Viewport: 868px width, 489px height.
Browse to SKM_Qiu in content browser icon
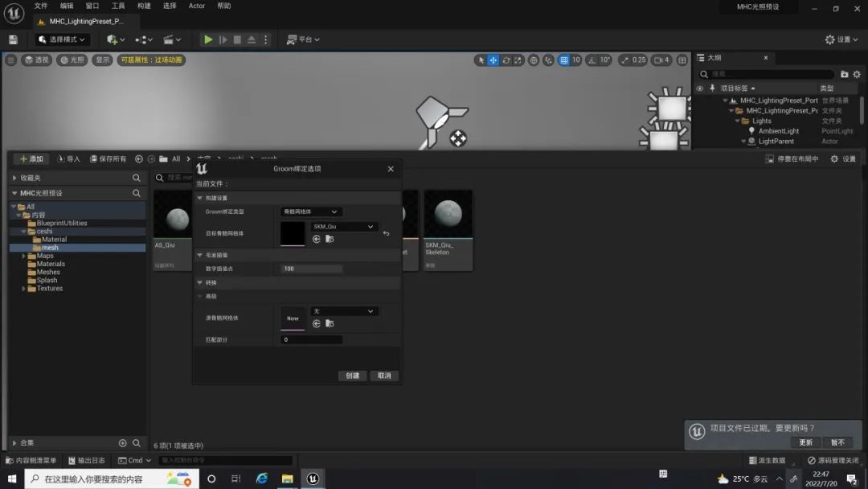(x=330, y=240)
